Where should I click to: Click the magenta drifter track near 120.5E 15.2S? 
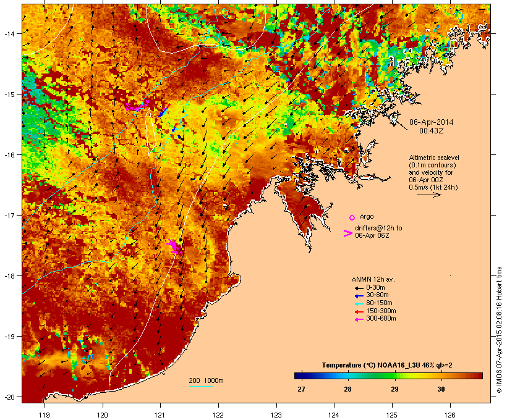(137, 106)
